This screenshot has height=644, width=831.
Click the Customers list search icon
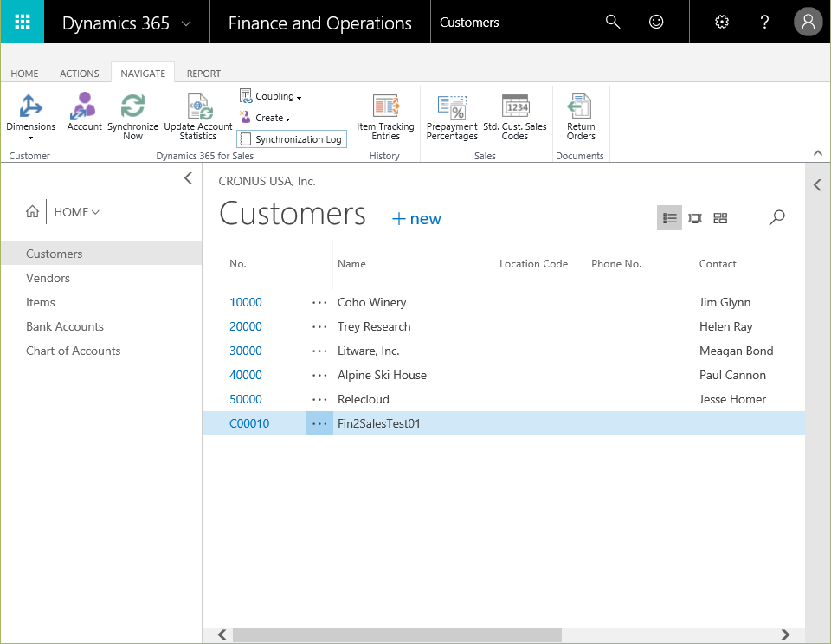click(x=777, y=217)
